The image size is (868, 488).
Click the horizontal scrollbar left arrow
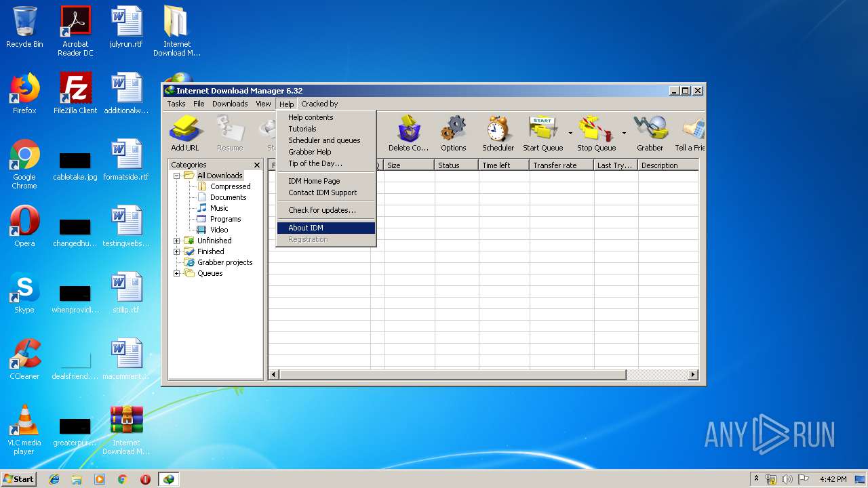274,375
